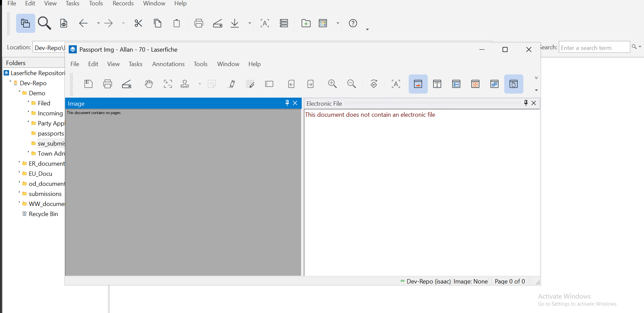644x313 pixels.
Task: Click the Zoom In magnifier
Action: click(x=333, y=84)
